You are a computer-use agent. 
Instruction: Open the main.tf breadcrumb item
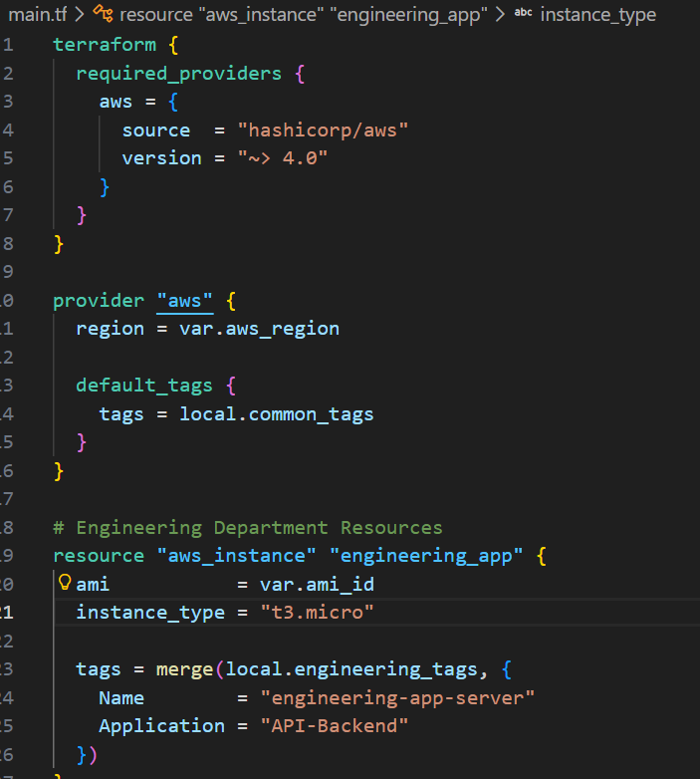pos(38,15)
